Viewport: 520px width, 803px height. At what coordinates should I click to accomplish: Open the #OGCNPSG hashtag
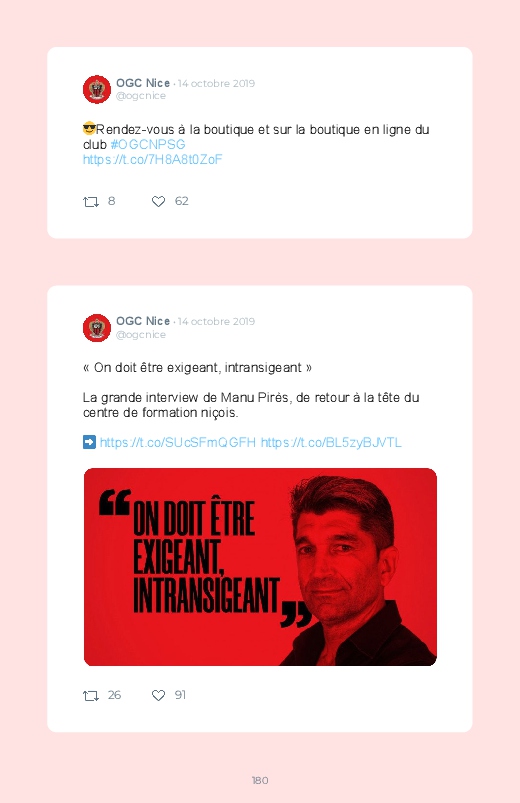point(148,144)
